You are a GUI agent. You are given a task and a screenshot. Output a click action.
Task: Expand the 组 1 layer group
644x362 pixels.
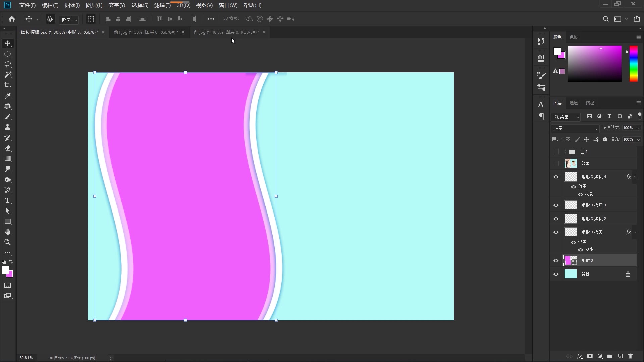[x=565, y=152]
